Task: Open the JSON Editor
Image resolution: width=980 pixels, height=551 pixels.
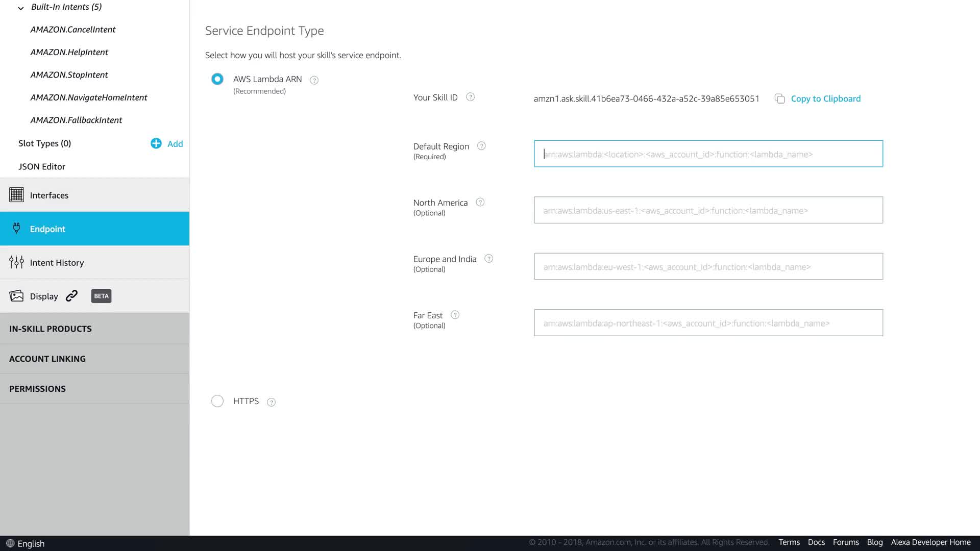Action: click(x=42, y=166)
